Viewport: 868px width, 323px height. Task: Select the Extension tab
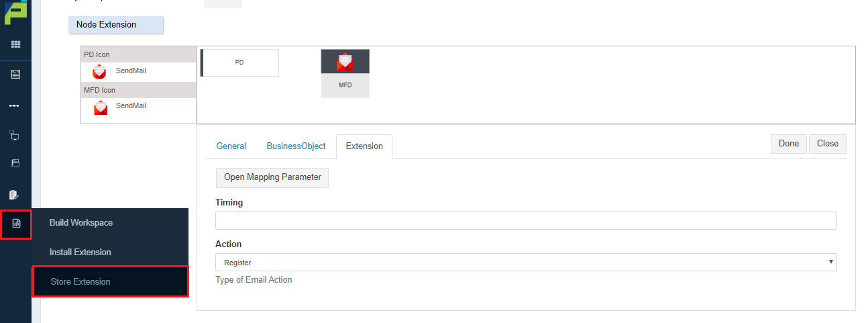(364, 146)
